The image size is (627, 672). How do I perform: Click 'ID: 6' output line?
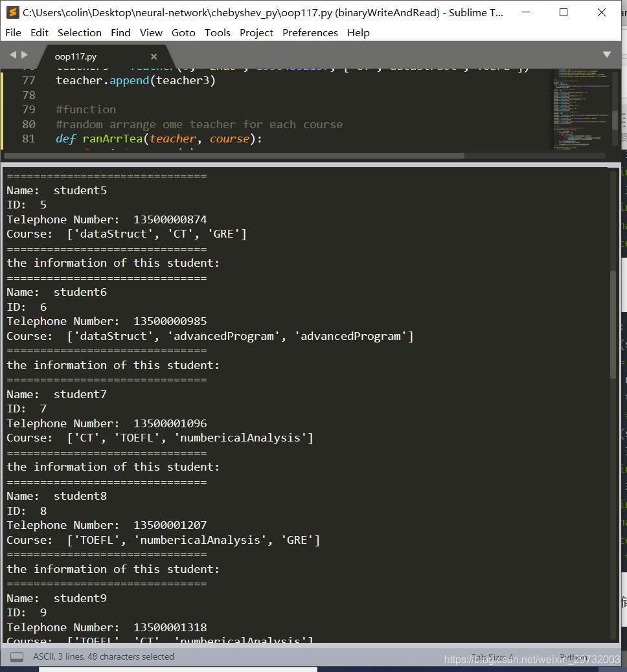point(27,307)
